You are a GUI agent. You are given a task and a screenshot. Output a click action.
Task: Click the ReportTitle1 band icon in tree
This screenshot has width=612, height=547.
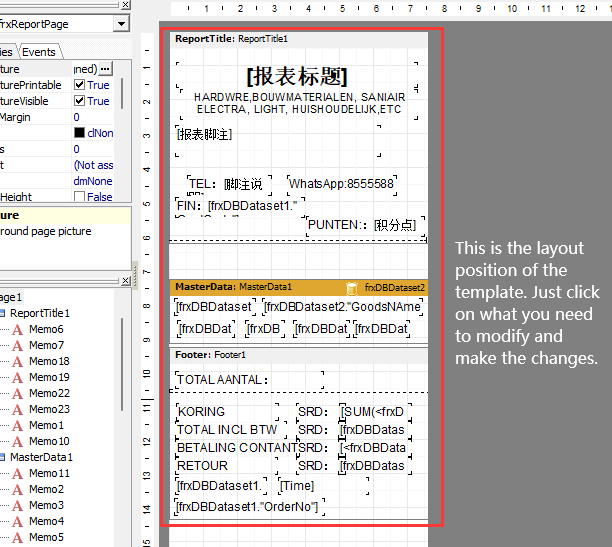[x=3, y=313]
